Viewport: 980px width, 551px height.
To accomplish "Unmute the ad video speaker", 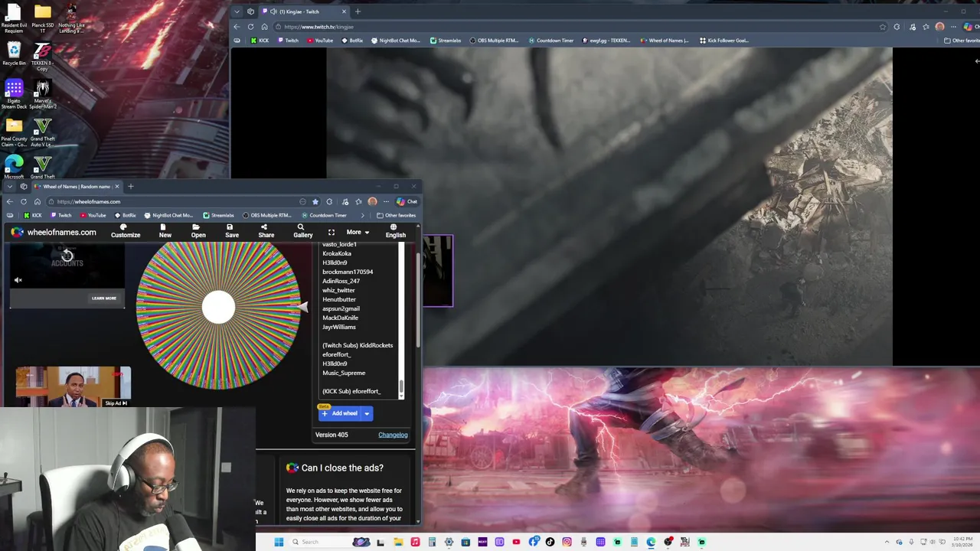I will pyautogui.click(x=18, y=280).
